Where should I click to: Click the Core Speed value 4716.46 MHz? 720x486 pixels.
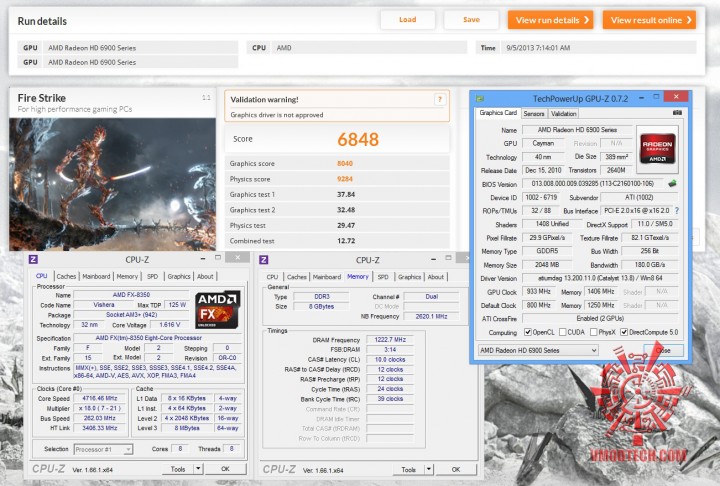100,398
